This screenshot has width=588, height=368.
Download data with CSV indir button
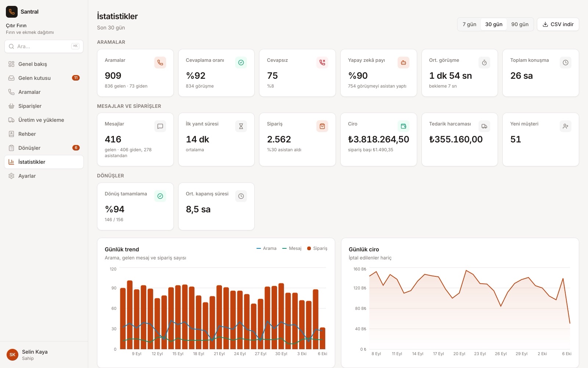(x=558, y=24)
